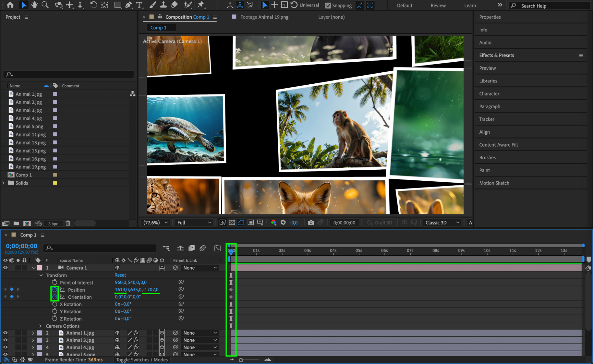Screen dimensions: 593x364
Task: Select the Type text tool
Action: [x=139, y=5]
